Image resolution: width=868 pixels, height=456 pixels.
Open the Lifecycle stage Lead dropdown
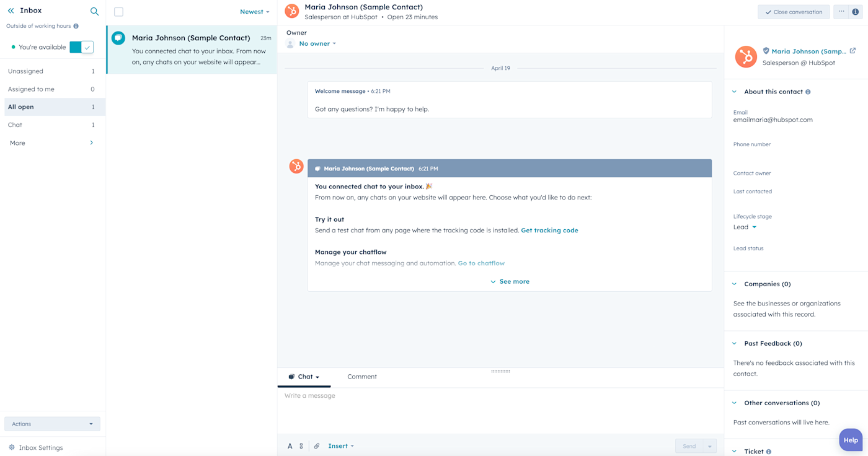pos(745,227)
